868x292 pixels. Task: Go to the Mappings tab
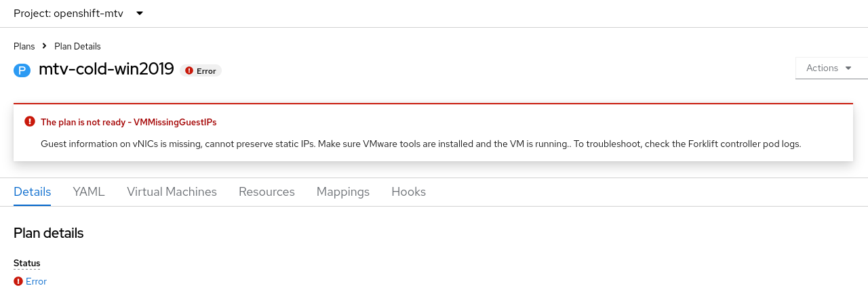343,192
